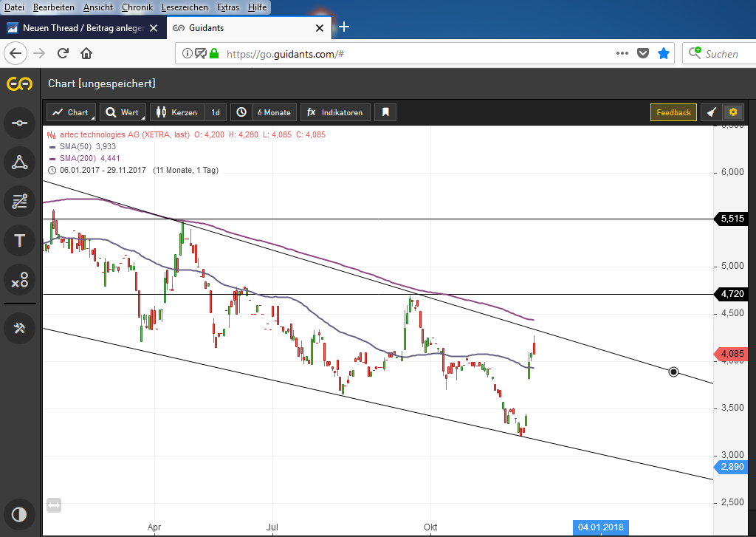Click the trendline anchor point handle
756x537 pixels.
(x=673, y=372)
